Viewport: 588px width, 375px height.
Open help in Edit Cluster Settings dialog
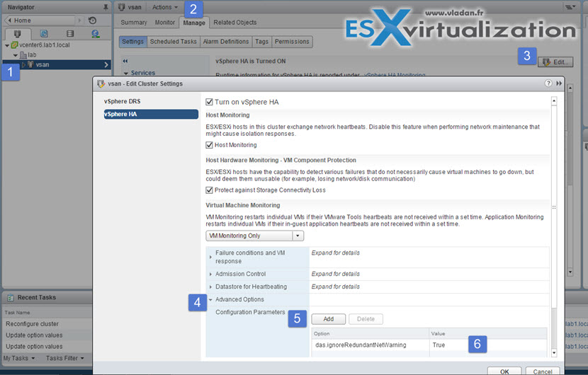point(548,83)
